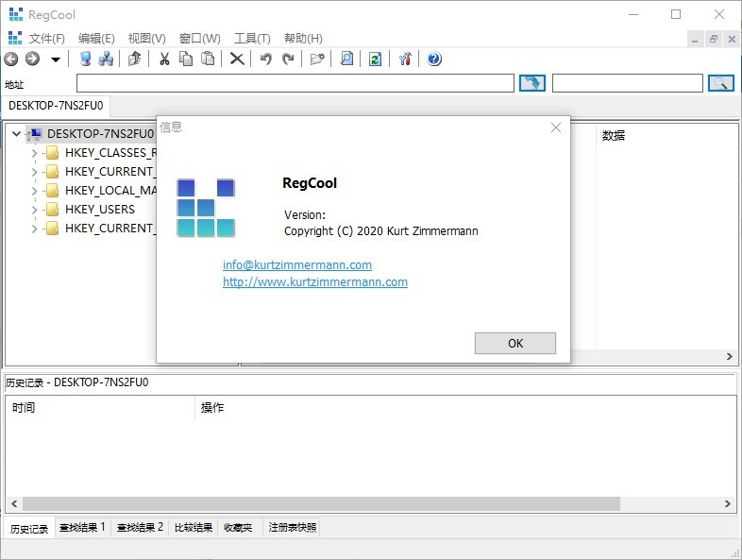Select the DESKTOP-7NS2FU0 root tree item
Image resolution: width=742 pixels, height=560 pixels.
100,134
